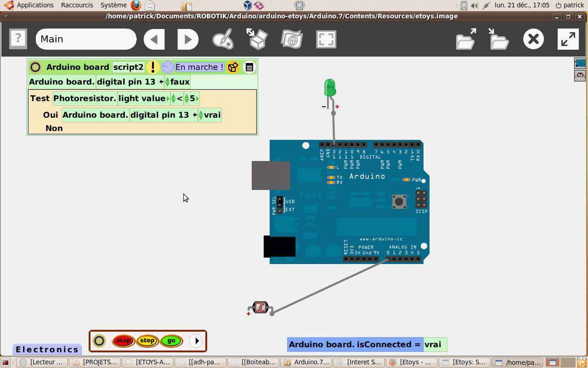Select the green LED
Image resolution: width=588 pixels, height=368 pixels.
(330, 87)
